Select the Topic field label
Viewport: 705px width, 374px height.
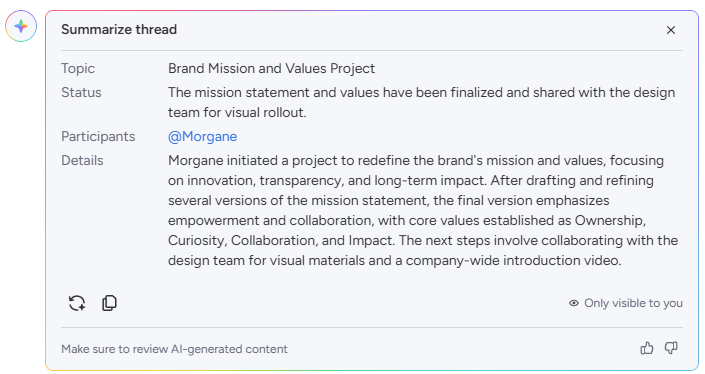78,68
